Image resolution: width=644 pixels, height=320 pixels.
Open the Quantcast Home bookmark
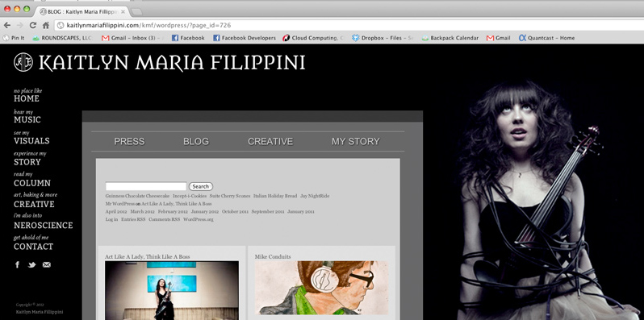(x=546, y=38)
